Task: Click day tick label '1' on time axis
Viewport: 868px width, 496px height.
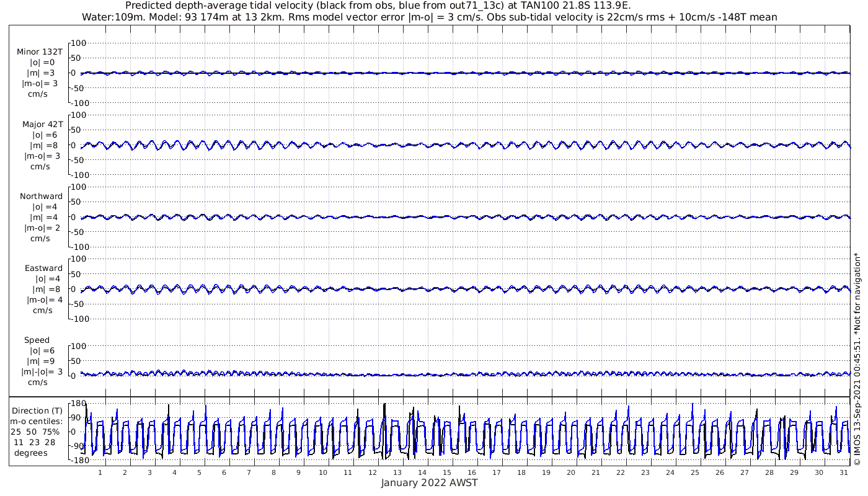Action: [x=100, y=472]
